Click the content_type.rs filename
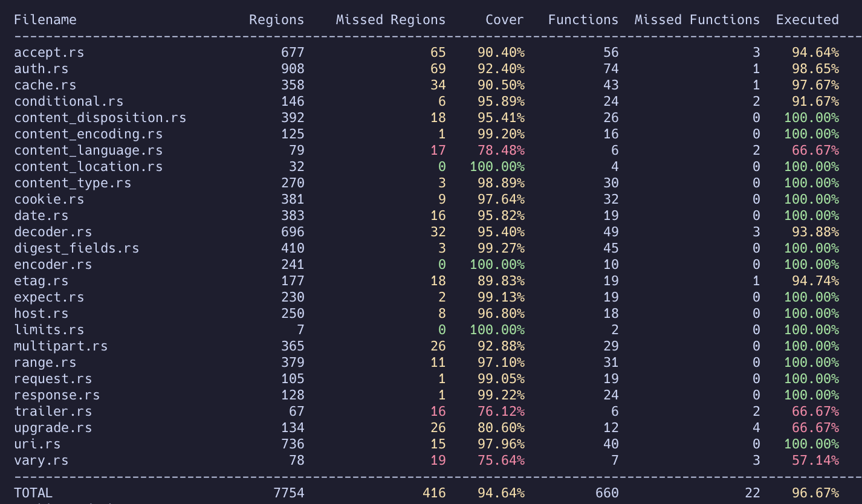The image size is (862, 504). coord(73,183)
